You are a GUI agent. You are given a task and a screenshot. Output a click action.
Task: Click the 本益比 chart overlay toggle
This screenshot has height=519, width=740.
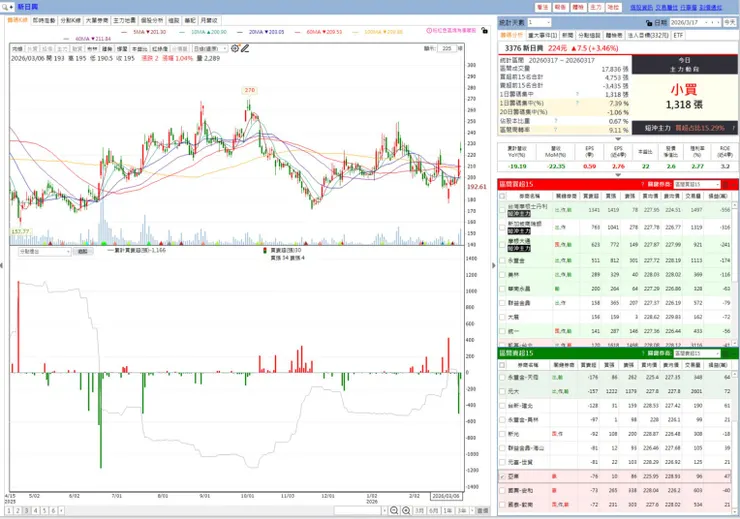[x=139, y=49]
